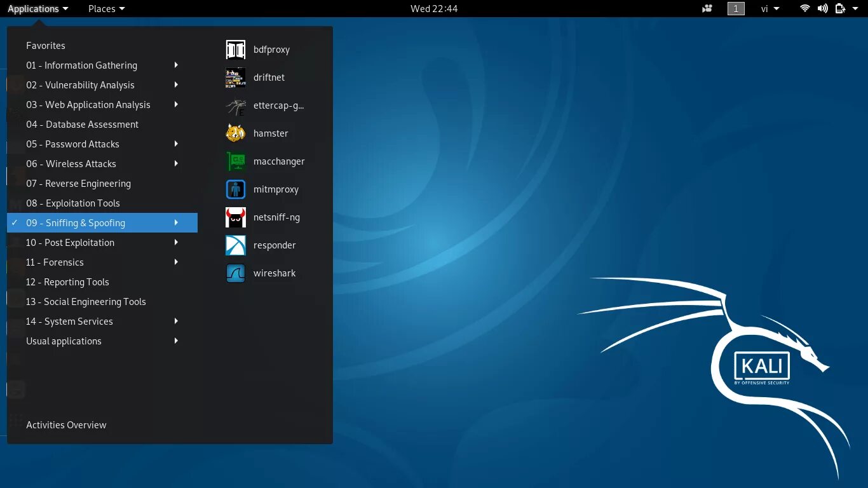Click the macchanger text label
Screen dimensions: 868x488
point(279,161)
